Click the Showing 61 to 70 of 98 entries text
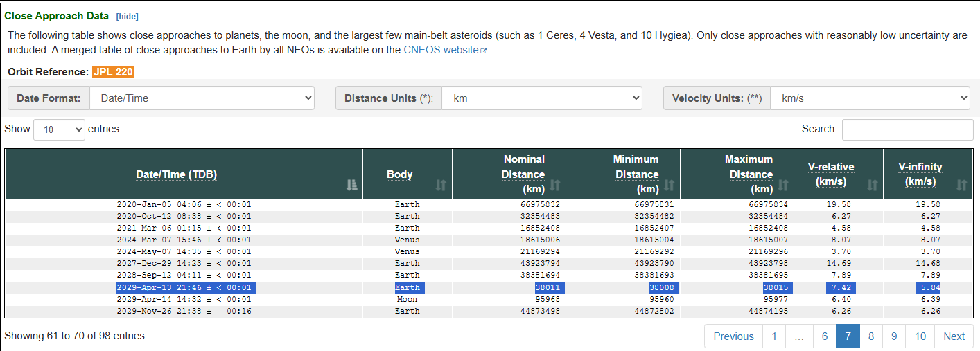Viewport: 980px width, 351px height. pyautogui.click(x=74, y=336)
